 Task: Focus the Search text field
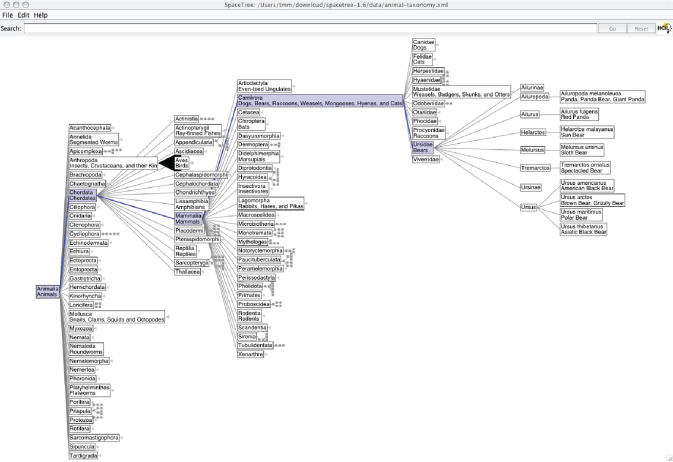point(310,28)
